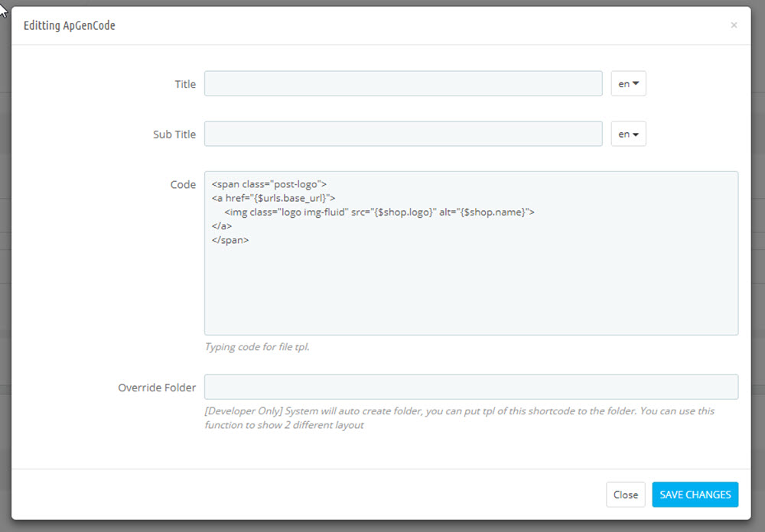765x532 pixels.
Task: Click the closing '</a>' code line
Action: click(222, 225)
